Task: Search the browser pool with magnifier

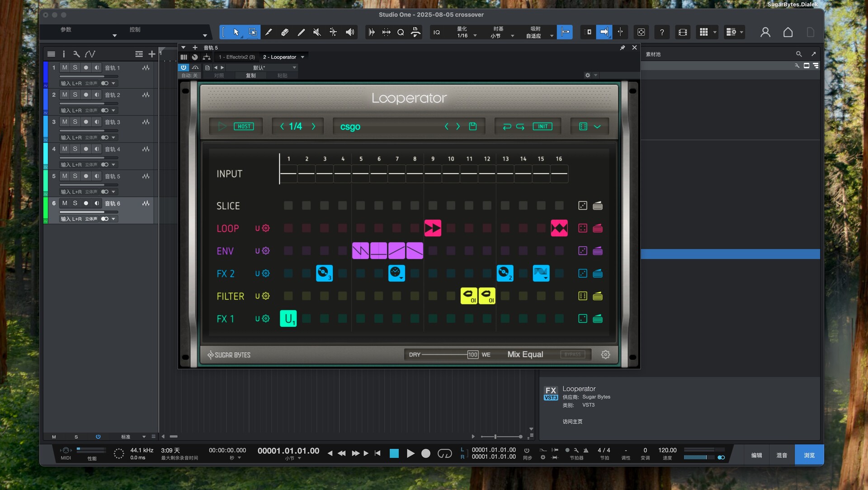Action: pyautogui.click(x=799, y=54)
